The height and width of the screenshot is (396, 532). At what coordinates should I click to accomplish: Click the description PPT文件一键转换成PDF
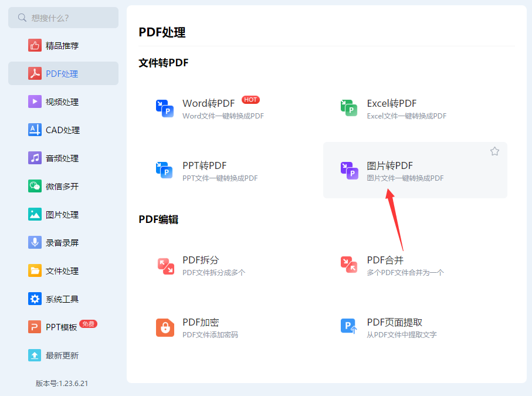coord(220,178)
